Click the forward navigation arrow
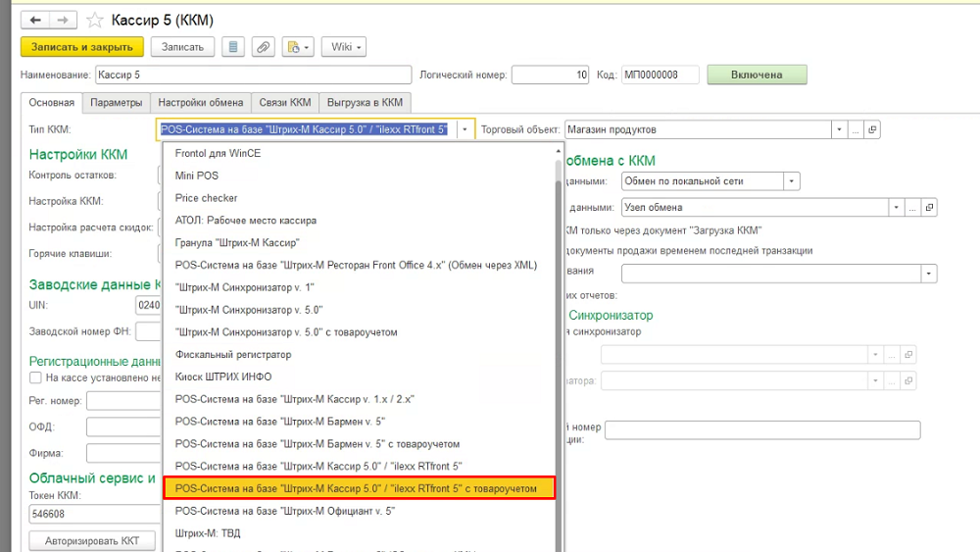Screen dimensions: 980x552 tap(61, 20)
